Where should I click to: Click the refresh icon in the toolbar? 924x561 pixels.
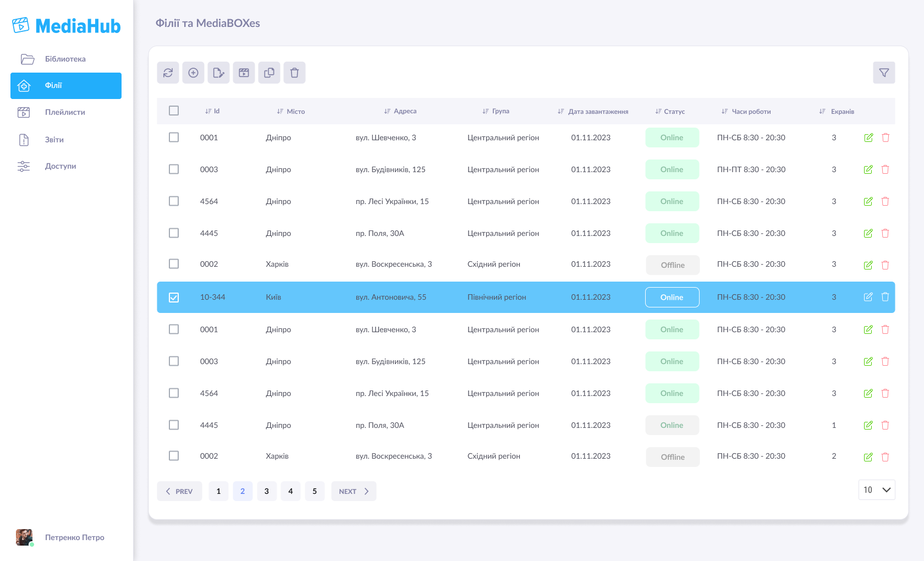click(x=168, y=73)
